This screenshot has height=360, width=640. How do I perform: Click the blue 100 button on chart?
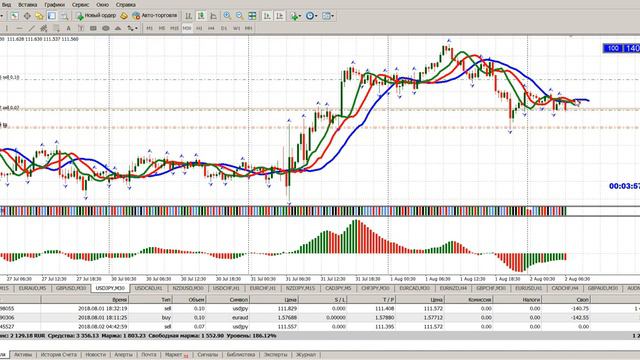coord(613,48)
